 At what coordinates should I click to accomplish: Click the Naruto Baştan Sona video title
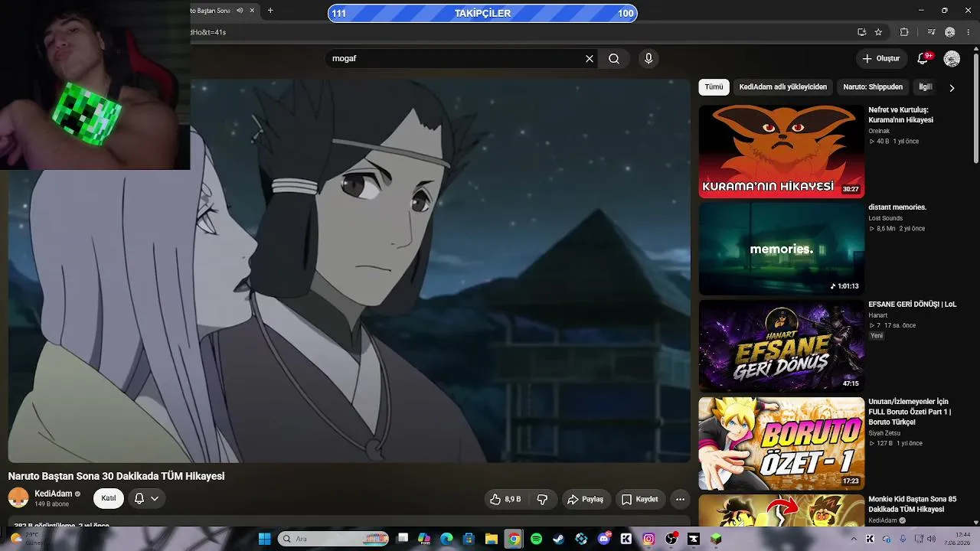pyautogui.click(x=116, y=476)
